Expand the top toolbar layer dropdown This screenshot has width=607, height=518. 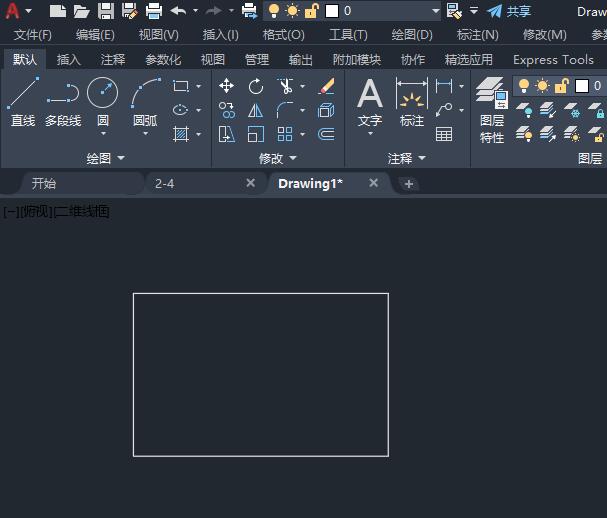point(436,11)
